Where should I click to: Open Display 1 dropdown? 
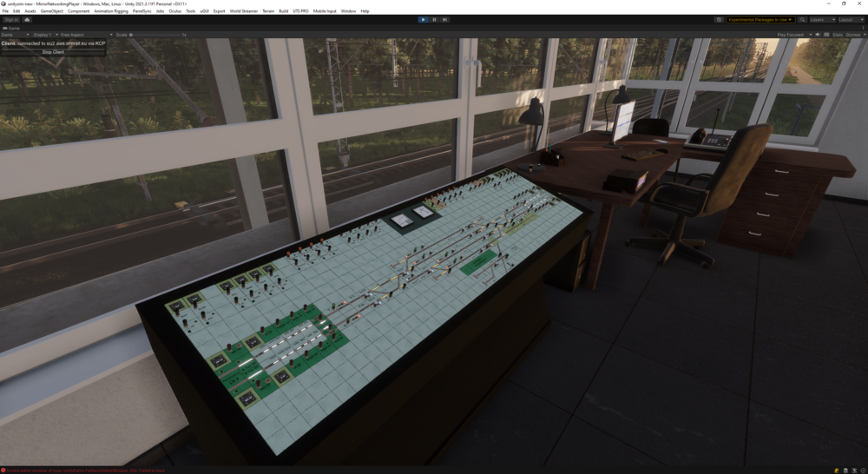tap(45, 35)
